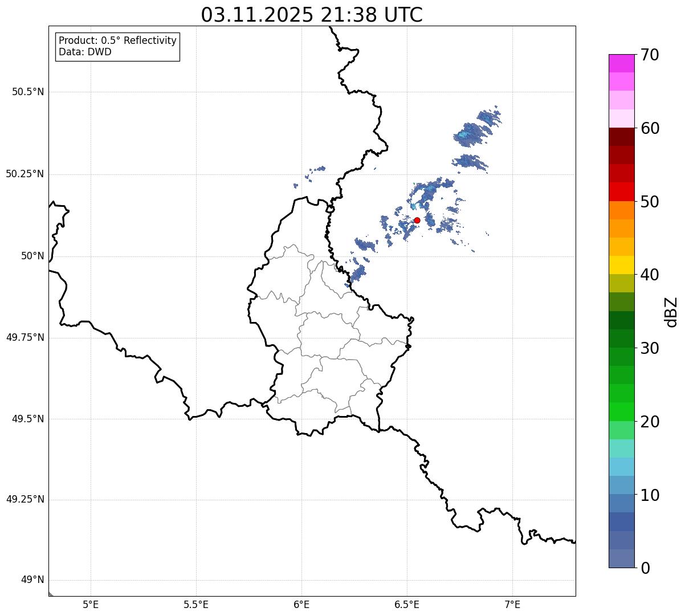
Task: Click the "7°E" longitude label
Action: tap(512, 605)
